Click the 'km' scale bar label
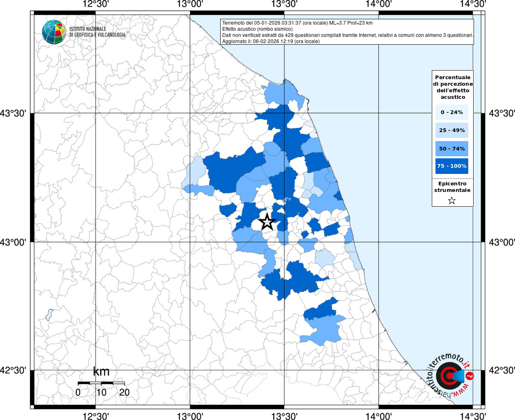 pos(101,372)
